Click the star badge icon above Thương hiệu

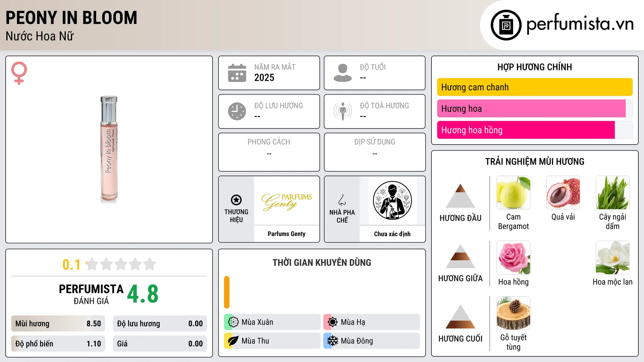236,200
